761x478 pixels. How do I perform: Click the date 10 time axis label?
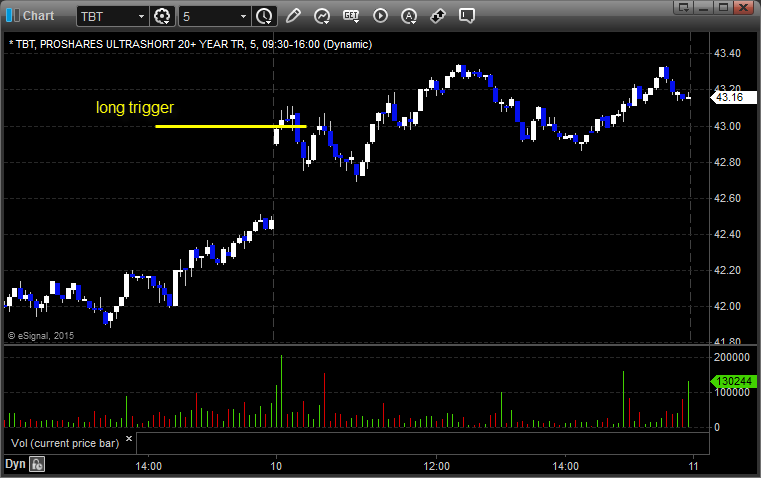(276, 466)
